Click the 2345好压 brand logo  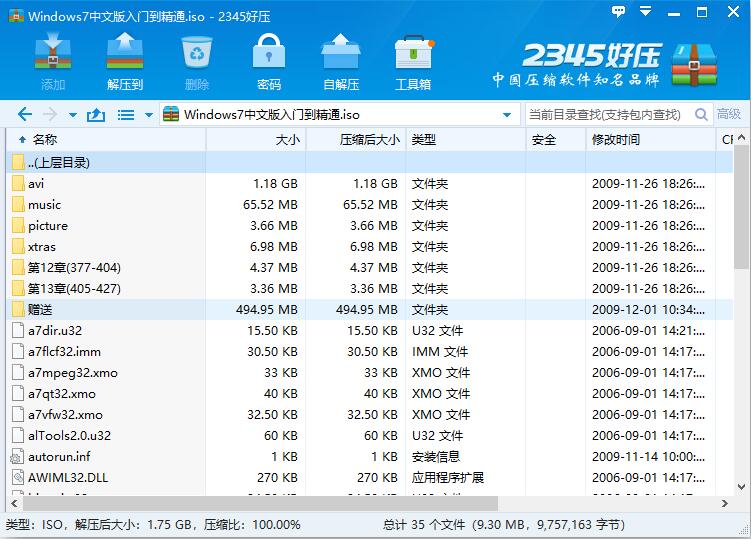click(605, 65)
